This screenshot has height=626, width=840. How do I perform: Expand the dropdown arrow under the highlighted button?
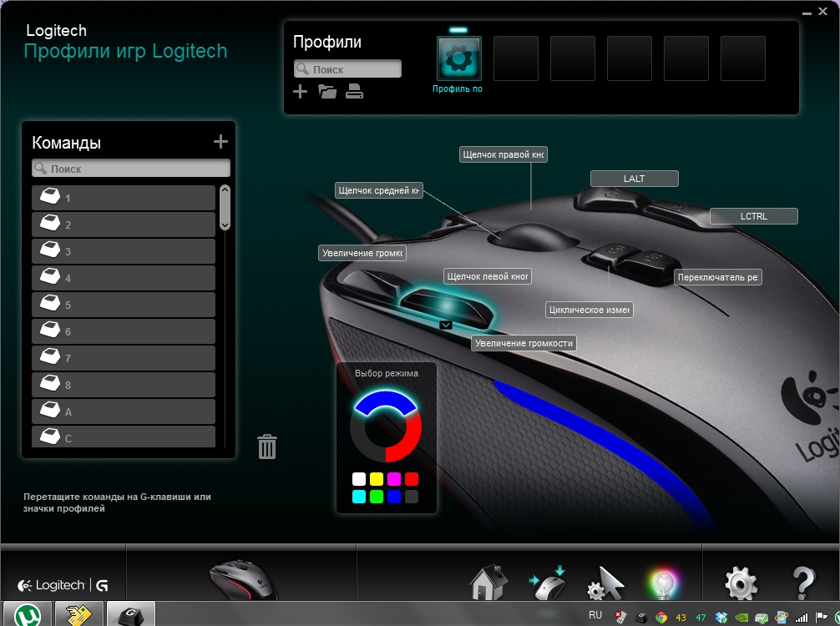(446, 325)
